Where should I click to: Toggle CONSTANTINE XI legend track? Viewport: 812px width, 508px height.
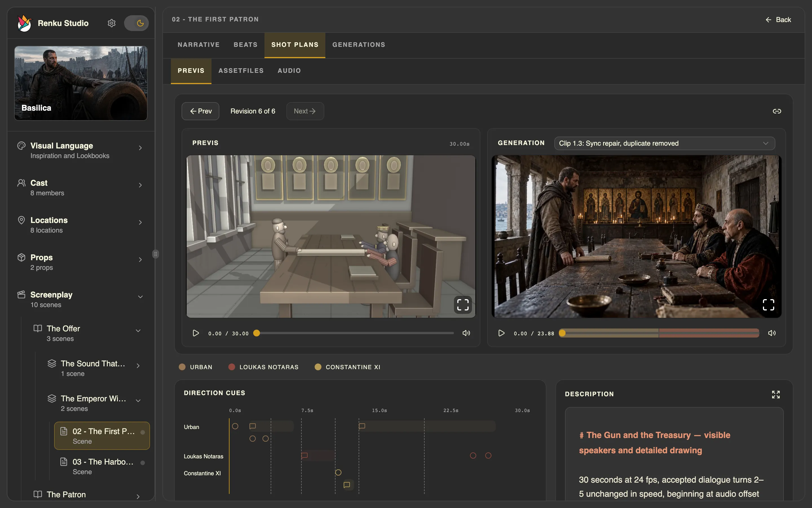click(x=347, y=367)
